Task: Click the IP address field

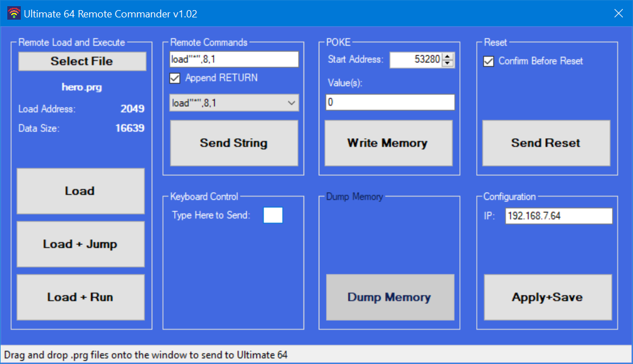Action: [x=559, y=216]
